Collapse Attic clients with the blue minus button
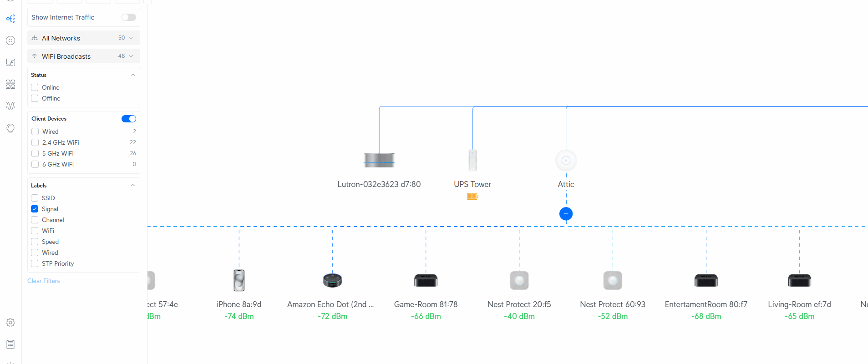Viewport: 868px width, 364px height. point(566,214)
